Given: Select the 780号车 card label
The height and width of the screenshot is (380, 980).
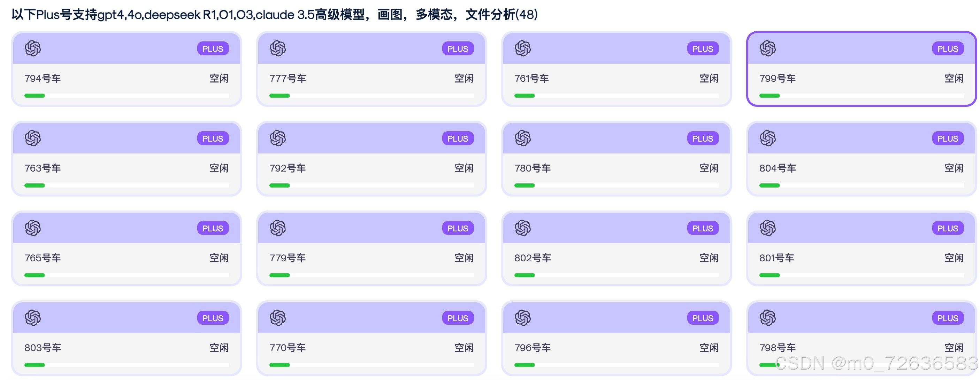Looking at the screenshot, I should click(532, 168).
